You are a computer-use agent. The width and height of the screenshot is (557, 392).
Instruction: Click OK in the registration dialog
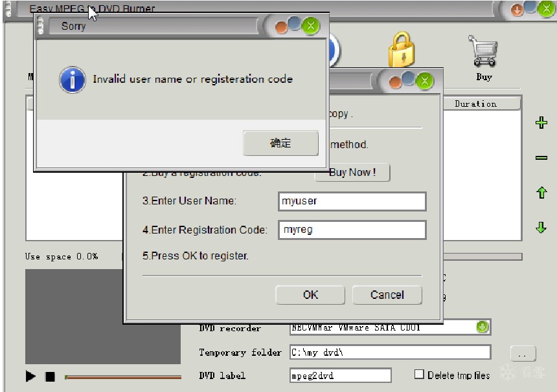click(310, 295)
